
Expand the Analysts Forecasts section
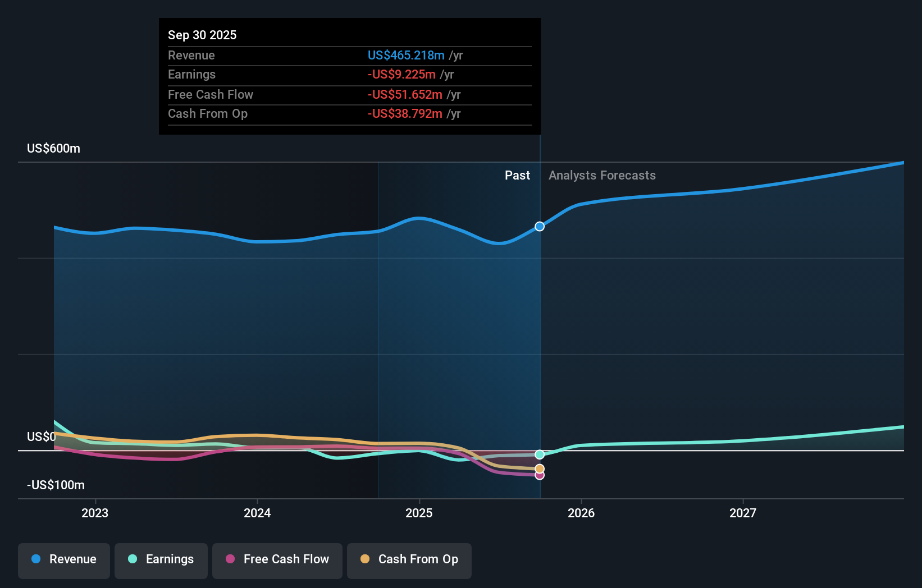pos(602,175)
